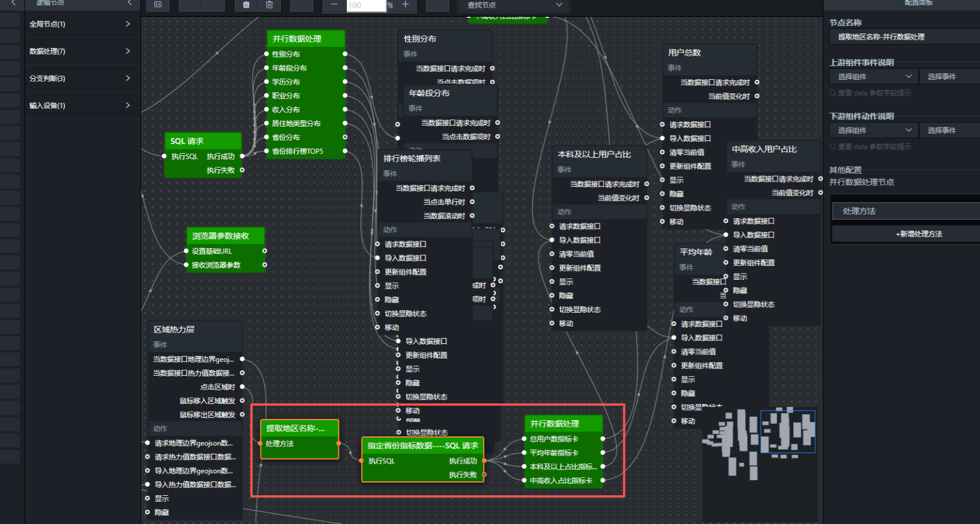Expand the 输入设备(1) category
Viewport: 980px width, 524px height.
[x=82, y=105]
